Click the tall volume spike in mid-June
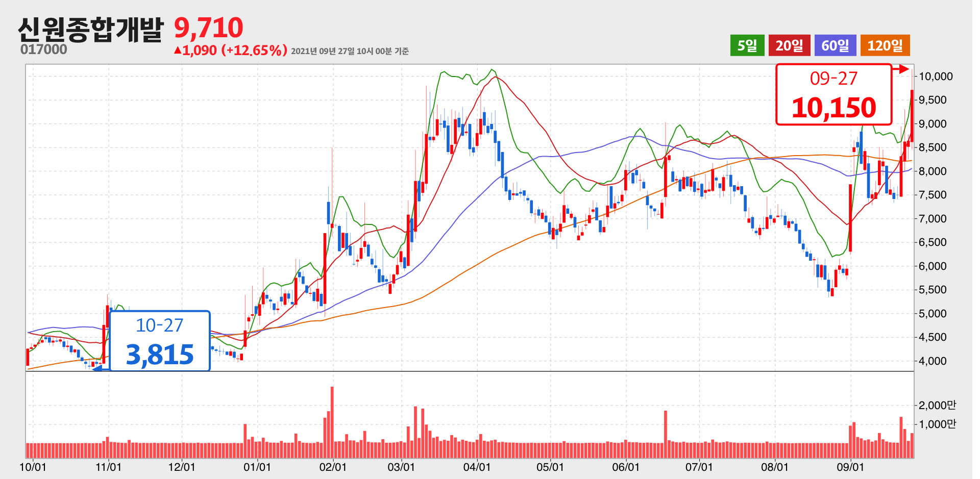 coord(666,434)
